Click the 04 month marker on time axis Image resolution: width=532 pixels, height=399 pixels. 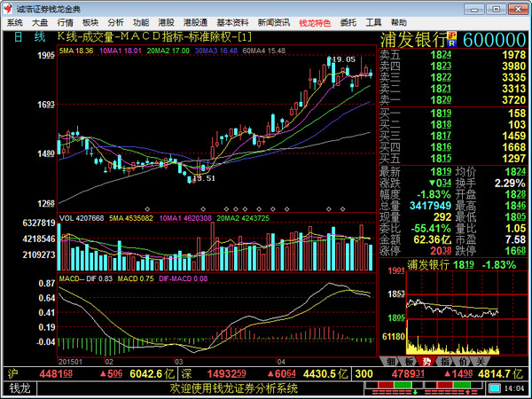pyautogui.click(x=280, y=362)
